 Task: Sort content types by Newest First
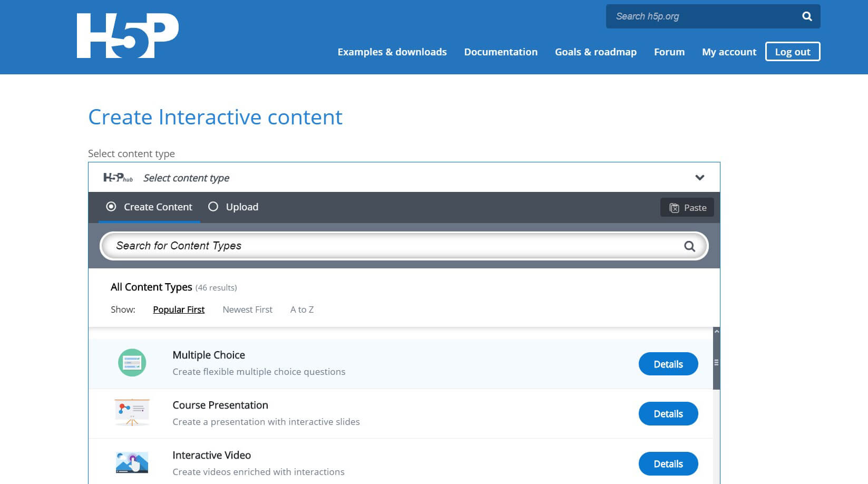[x=247, y=309]
